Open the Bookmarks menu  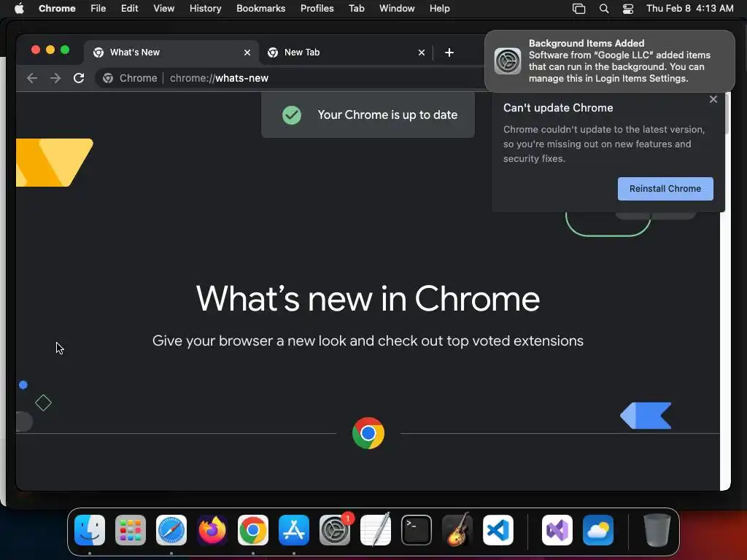[260, 9]
